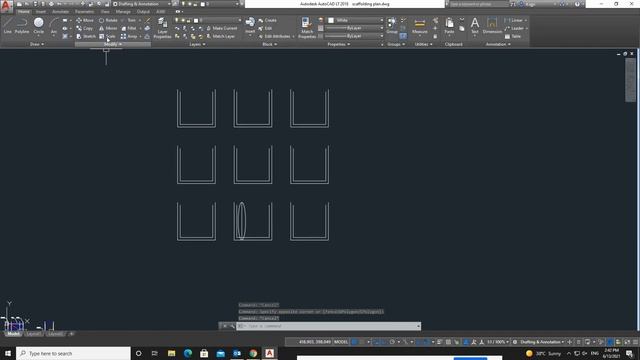640x360 pixels.
Task: Click the Fillet tool
Action: [x=129, y=28]
